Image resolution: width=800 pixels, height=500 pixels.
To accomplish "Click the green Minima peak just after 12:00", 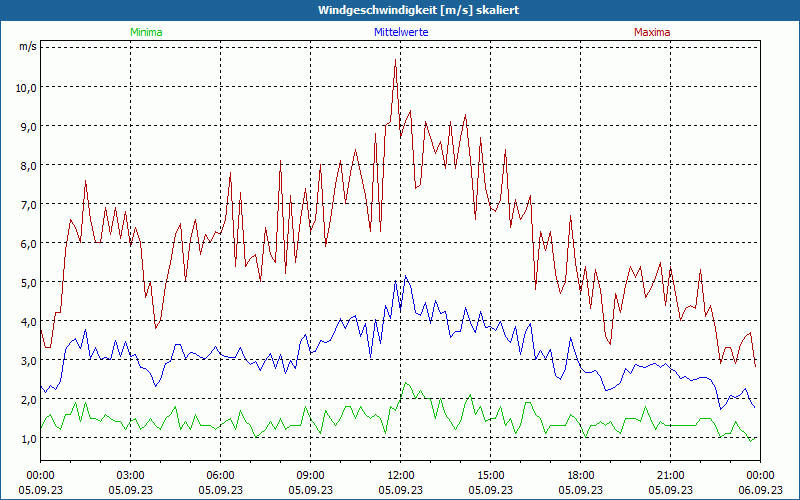I will 406,383.
